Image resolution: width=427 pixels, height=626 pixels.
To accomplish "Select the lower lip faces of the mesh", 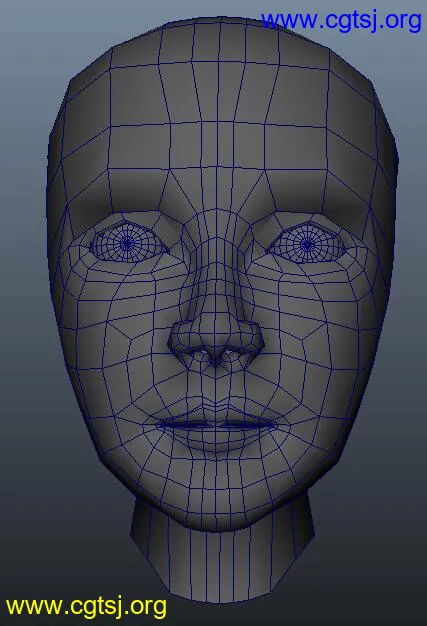I will point(216,437).
